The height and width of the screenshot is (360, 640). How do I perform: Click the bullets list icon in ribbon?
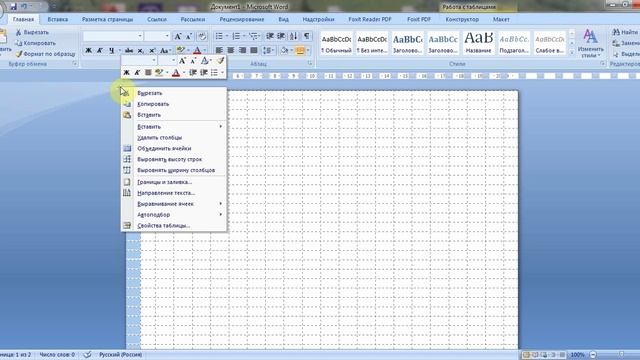point(219,36)
